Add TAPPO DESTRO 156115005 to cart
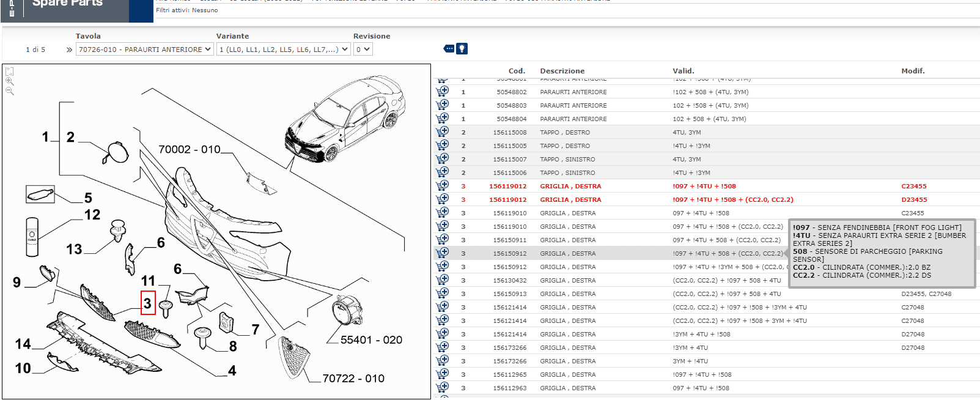This screenshot has height=400, width=980. pos(442,146)
